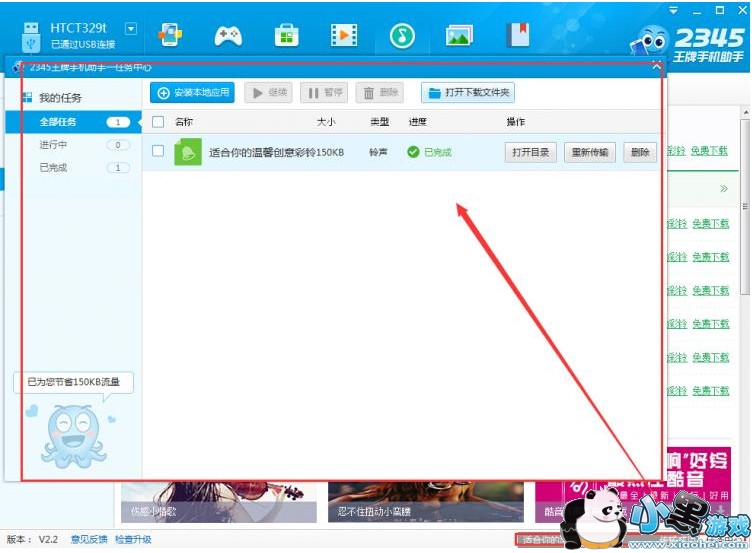The image size is (752, 553).
Task: Click 安装本地应用 button
Action: point(192,92)
